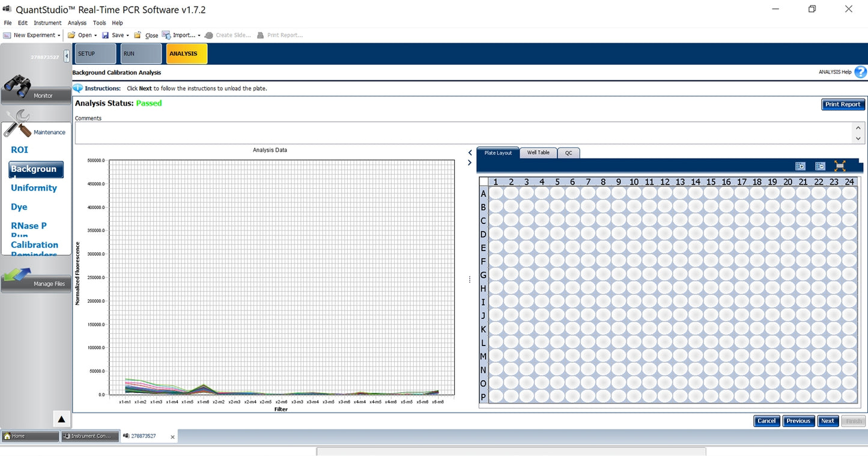Click the Save disk icon
Image resolution: width=868 pixels, height=456 pixels.
point(105,35)
